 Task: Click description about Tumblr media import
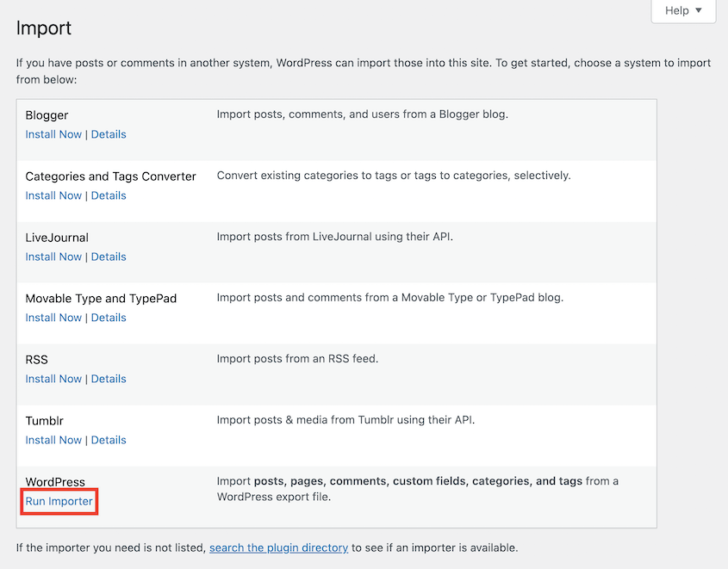[x=345, y=420]
